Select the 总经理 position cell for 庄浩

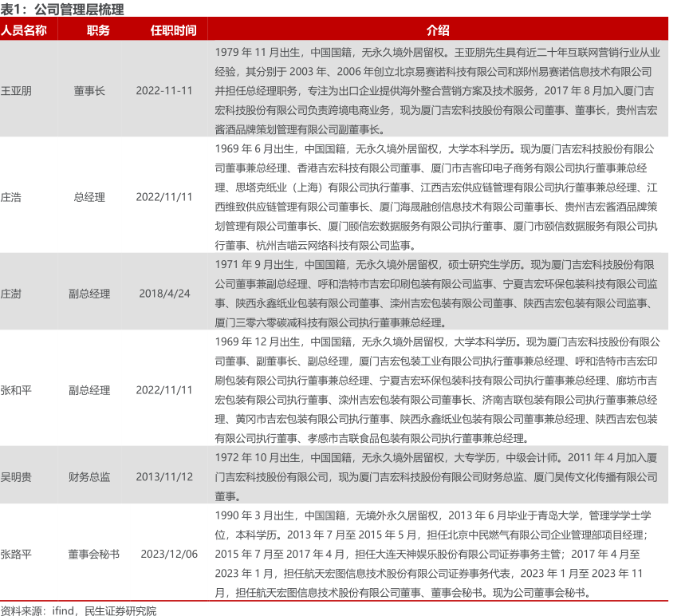click(89, 196)
